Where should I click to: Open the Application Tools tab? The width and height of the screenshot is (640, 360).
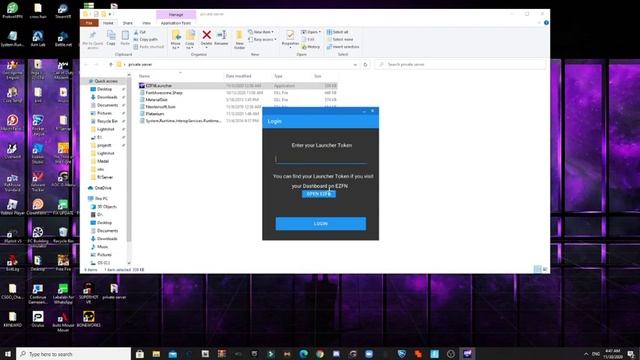tap(176, 23)
